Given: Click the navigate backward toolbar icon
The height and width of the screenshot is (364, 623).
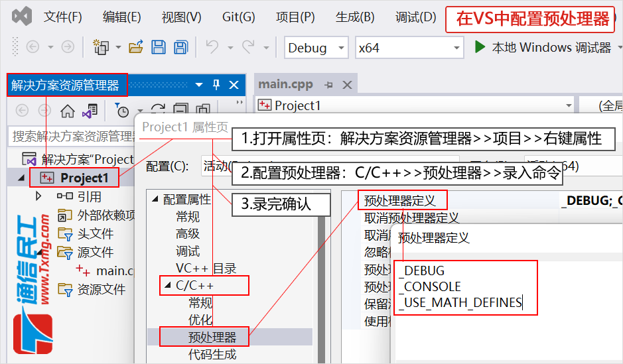Looking at the screenshot, I should pyautogui.click(x=33, y=47).
